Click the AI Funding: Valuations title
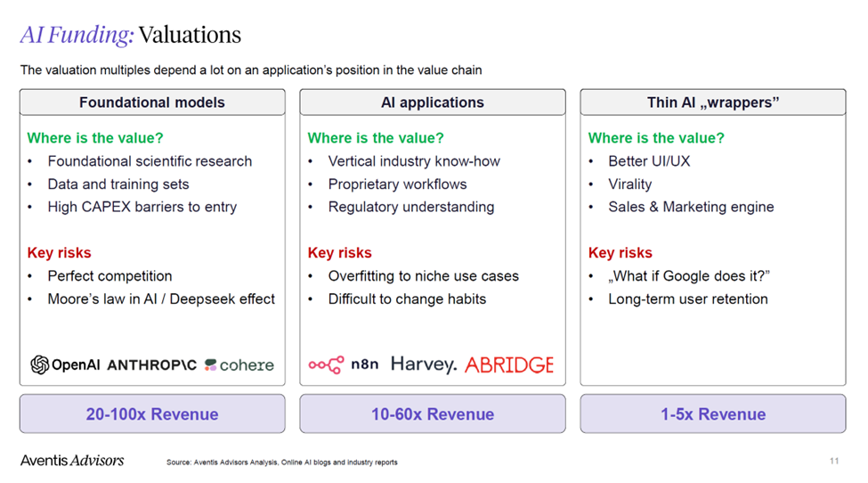The image size is (868, 483). coord(131,35)
